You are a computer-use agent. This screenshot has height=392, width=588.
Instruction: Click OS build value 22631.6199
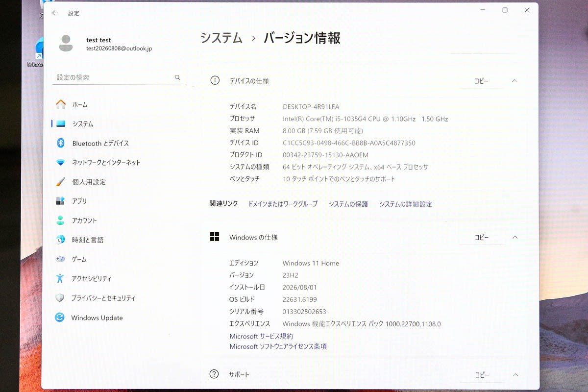tap(299, 299)
